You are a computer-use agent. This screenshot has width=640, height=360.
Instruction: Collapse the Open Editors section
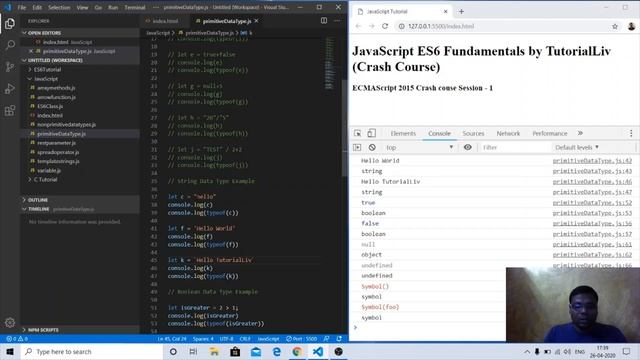click(80, 33)
